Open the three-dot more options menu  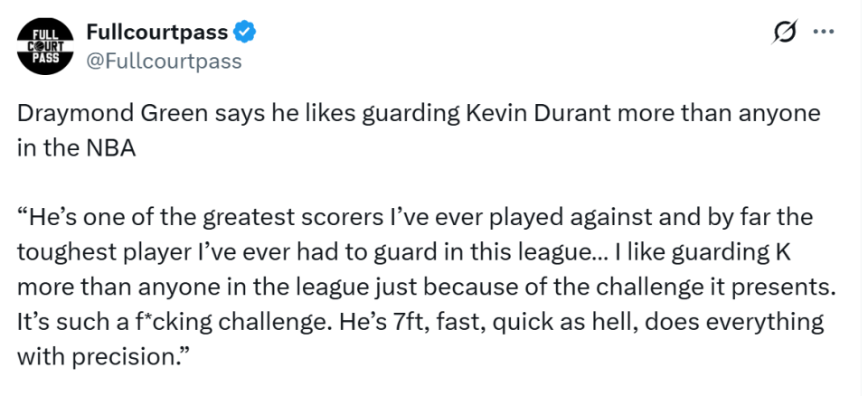[824, 33]
